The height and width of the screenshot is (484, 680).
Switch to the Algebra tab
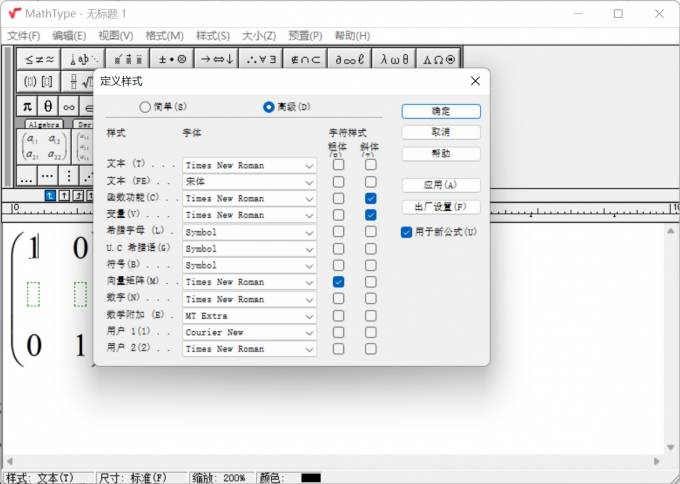pos(44,124)
